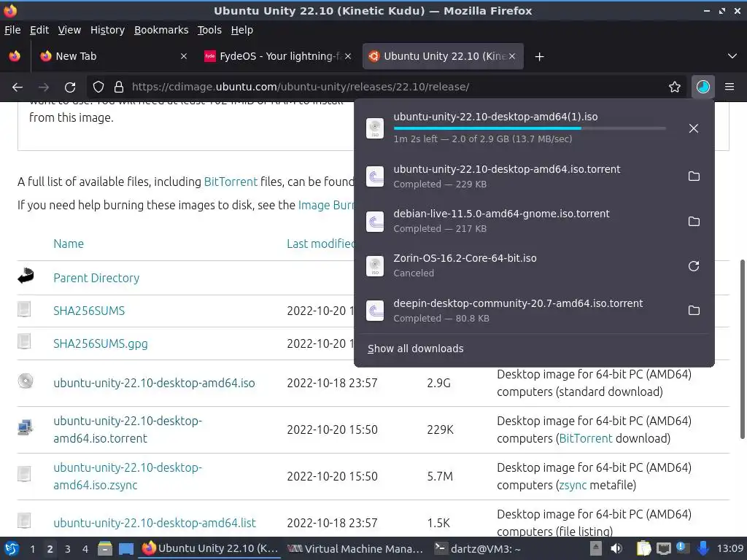Screen dimensions: 747x560
Task: Toggle the downloads progress button
Action: 703,87
